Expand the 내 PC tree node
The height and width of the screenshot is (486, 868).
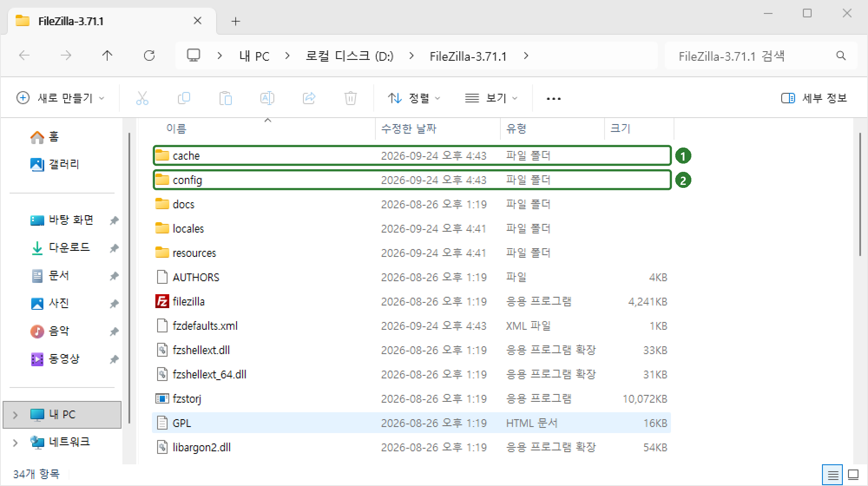point(15,415)
